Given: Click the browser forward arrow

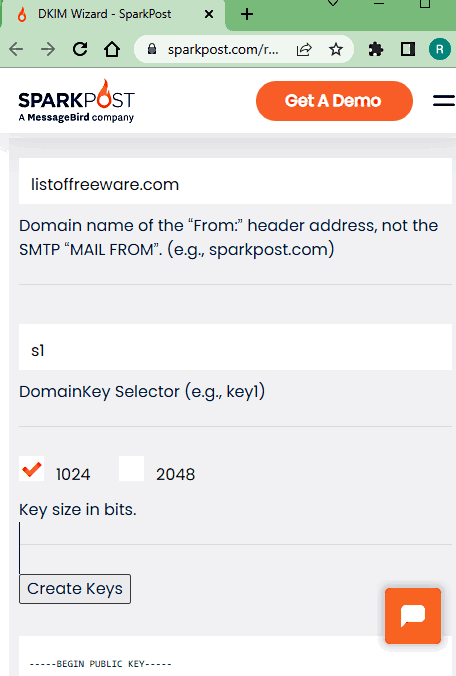Looking at the screenshot, I should coord(48,49).
